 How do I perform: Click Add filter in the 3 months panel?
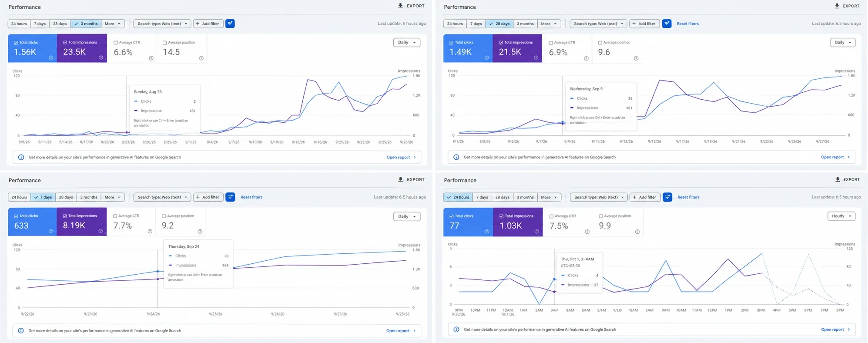[208, 24]
